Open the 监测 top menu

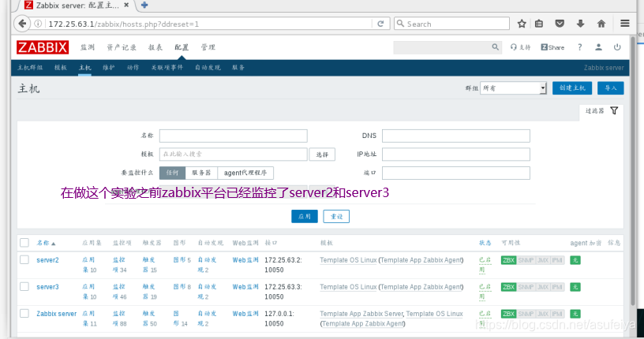click(87, 47)
